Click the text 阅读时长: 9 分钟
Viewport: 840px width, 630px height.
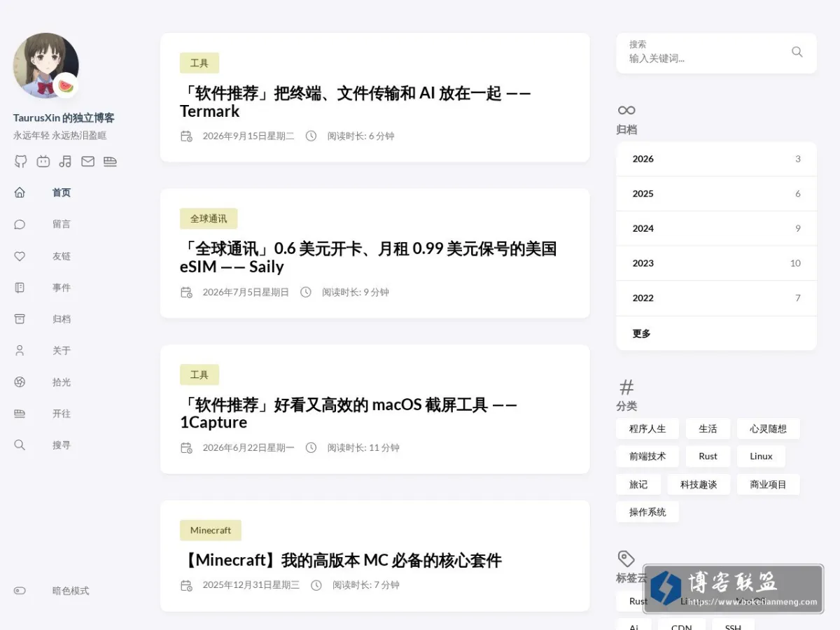[x=356, y=292]
